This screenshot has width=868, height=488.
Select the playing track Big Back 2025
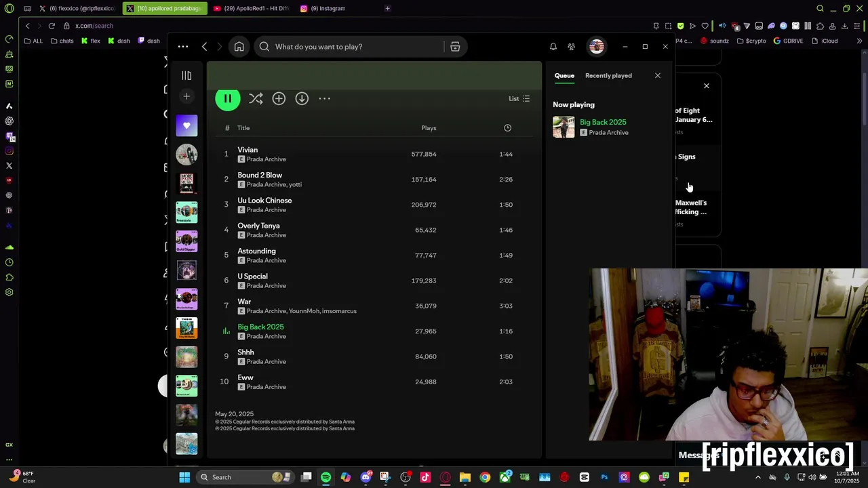[260, 327]
